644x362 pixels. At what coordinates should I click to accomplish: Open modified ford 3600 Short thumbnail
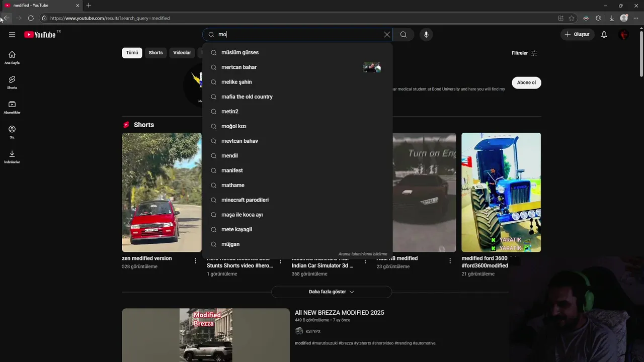pyautogui.click(x=501, y=192)
